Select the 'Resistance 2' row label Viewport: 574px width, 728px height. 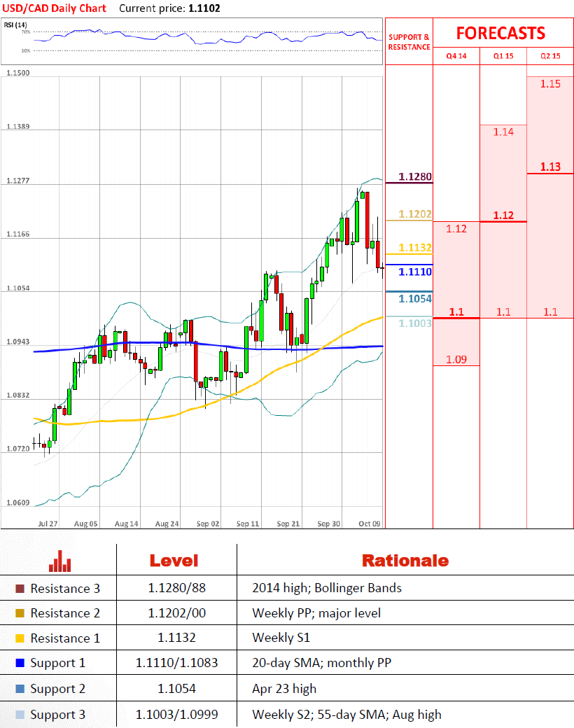click(65, 613)
